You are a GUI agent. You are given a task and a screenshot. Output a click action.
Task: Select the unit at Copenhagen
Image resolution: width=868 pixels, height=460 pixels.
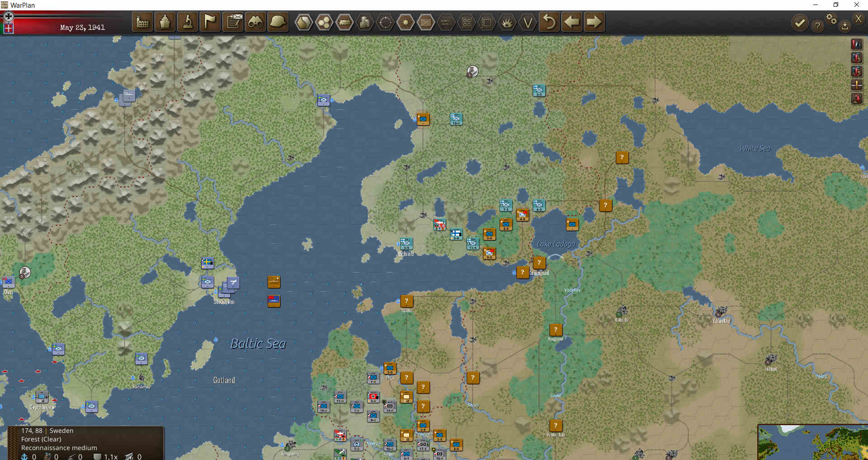click(42, 397)
